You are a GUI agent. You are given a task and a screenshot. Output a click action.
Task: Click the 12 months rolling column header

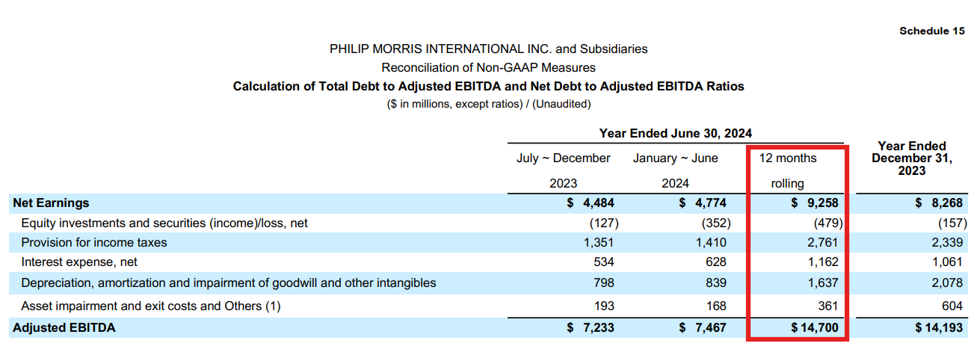[788, 170]
